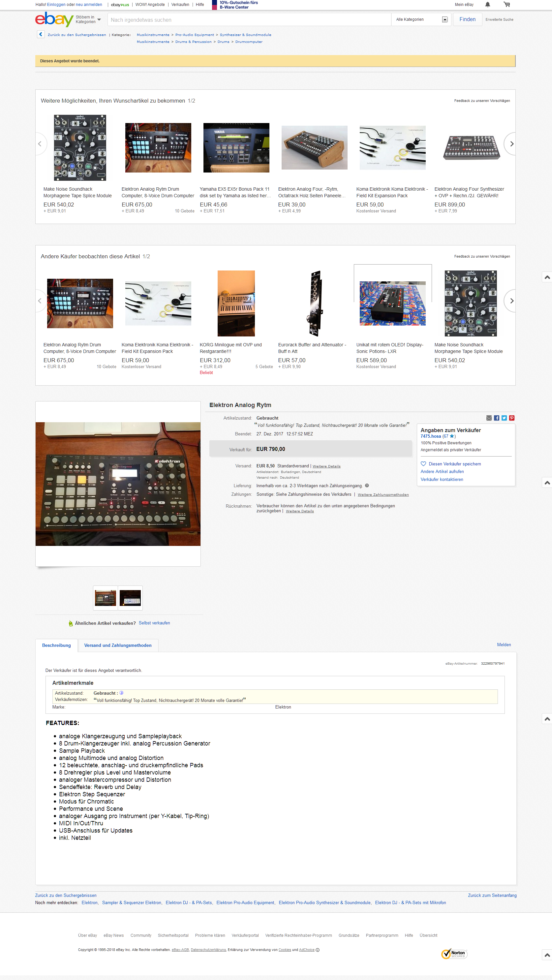The image size is (552, 980).
Task: Click the ebay plus logo
Action: pyautogui.click(x=120, y=5)
